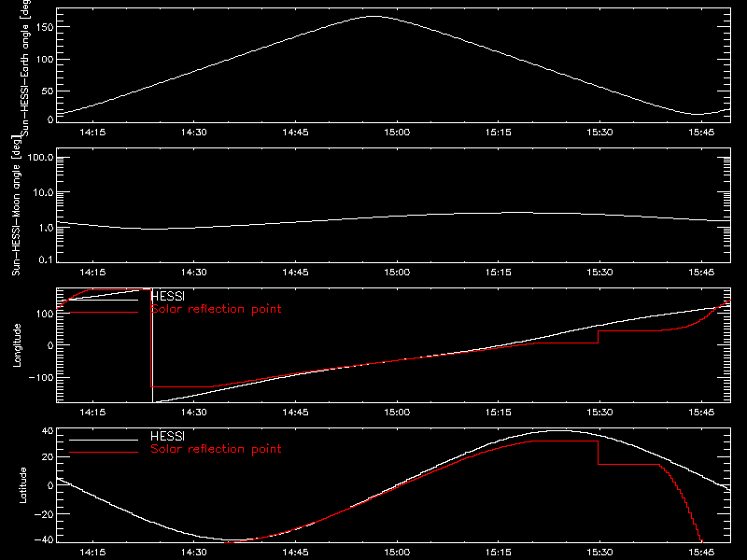This screenshot has width=747, height=560.
Task: Click the 100.0 tick label on Moon angle axis
Action: pos(40,157)
